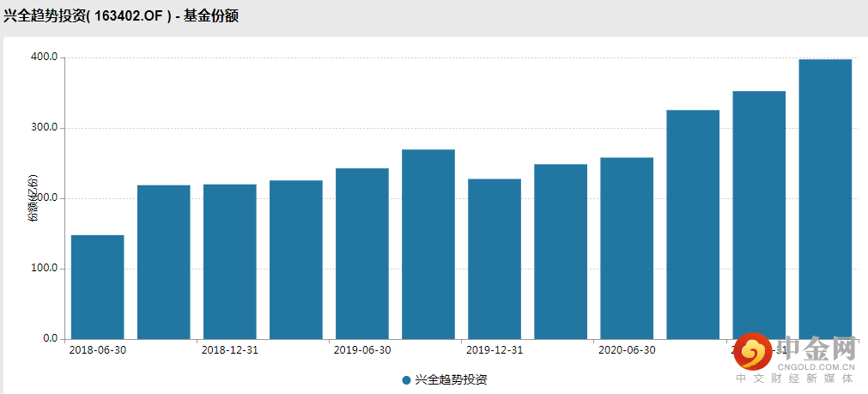Click the 2018-06-30 axis label

click(97, 351)
